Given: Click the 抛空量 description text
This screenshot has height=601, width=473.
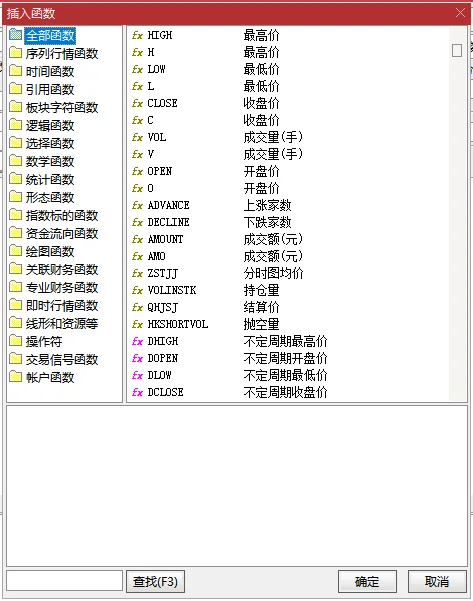Looking at the screenshot, I should click(261, 324).
